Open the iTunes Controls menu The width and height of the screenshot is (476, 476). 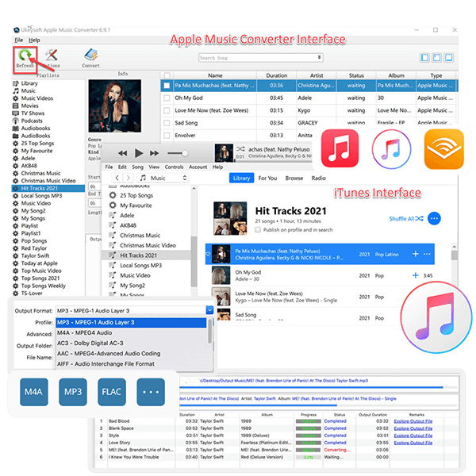(174, 167)
